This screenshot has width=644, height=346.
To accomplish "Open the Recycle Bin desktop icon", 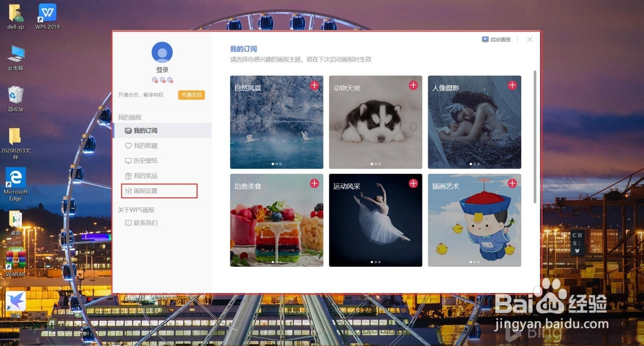I will pos(15,99).
